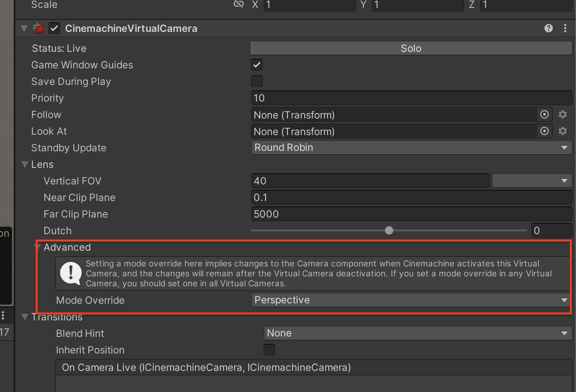Open the Standby Update dropdown
This screenshot has width=576, height=392.
pyautogui.click(x=411, y=148)
